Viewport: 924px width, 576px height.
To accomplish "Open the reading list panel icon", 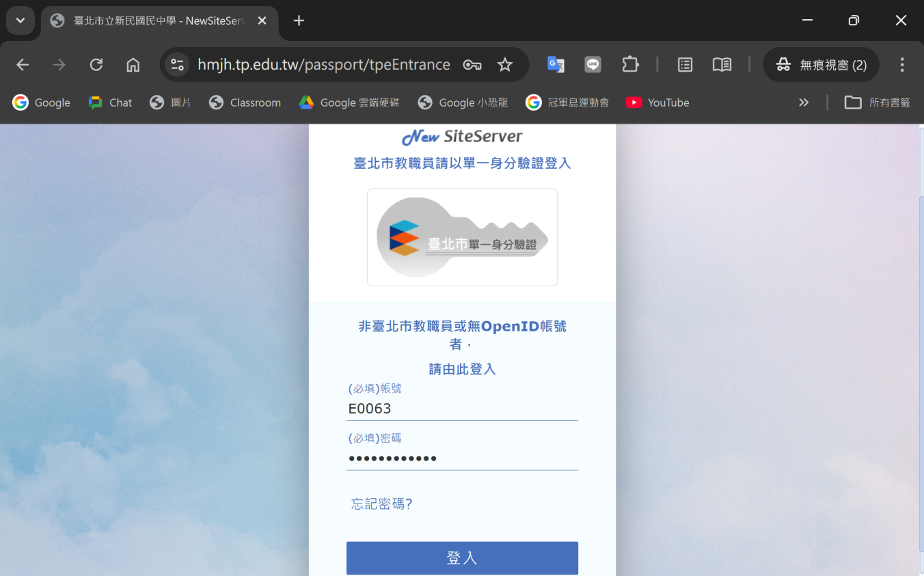I will click(685, 65).
